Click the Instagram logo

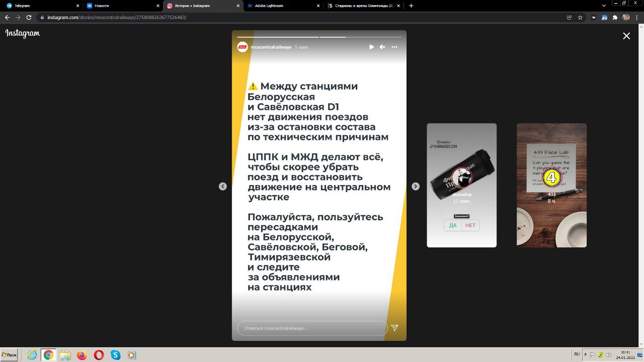tap(23, 34)
